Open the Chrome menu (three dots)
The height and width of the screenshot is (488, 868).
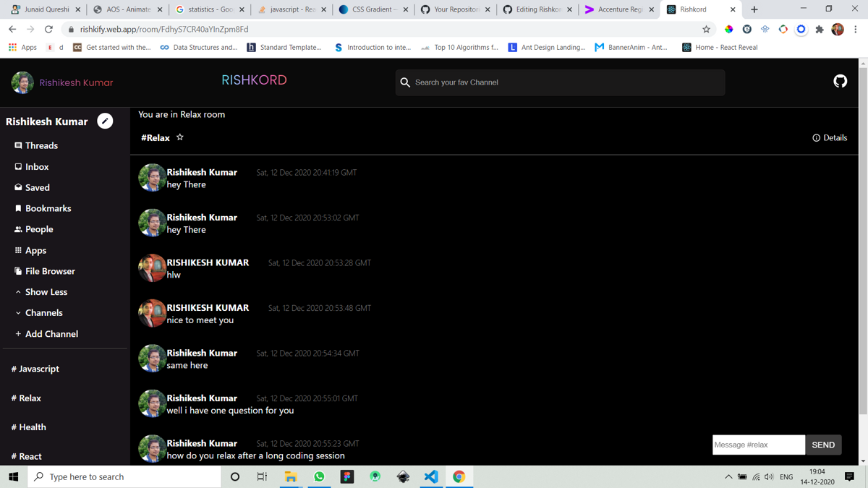(x=856, y=30)
